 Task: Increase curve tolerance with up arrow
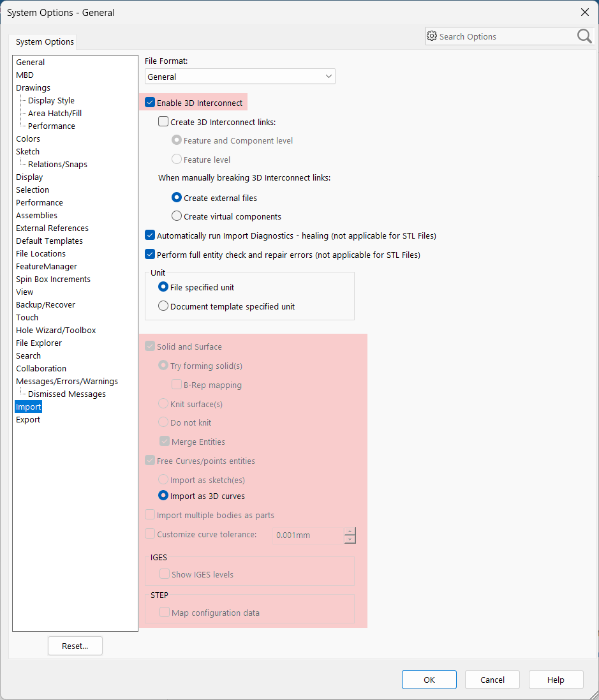click(x=350, y=531)
